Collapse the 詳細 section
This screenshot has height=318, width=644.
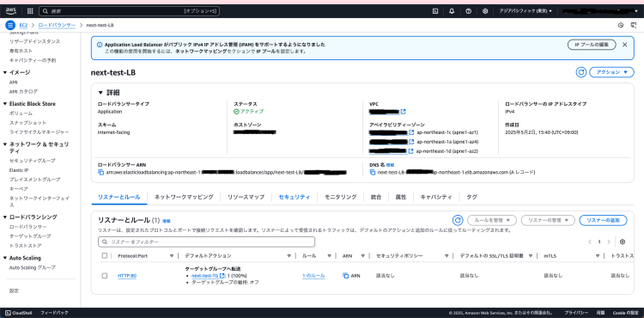click(x=101, y=93)
